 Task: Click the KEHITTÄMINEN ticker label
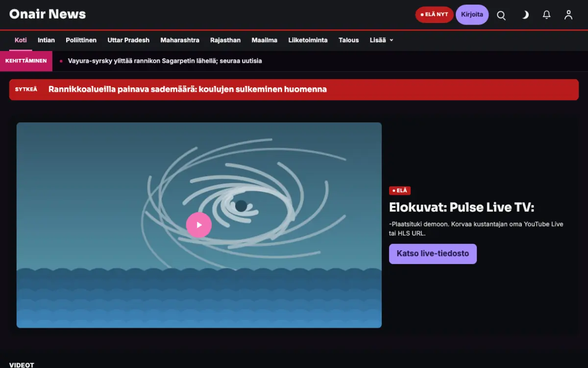[26, 61]
